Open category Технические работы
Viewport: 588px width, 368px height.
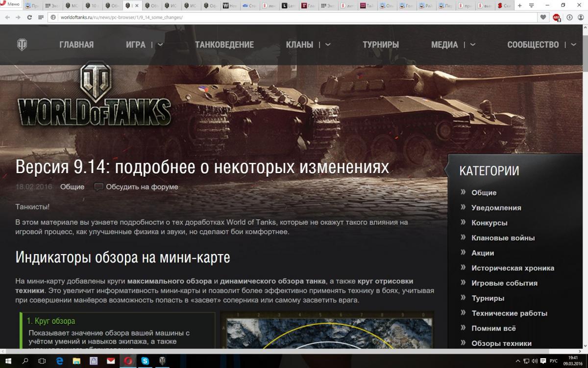(509, 314)
